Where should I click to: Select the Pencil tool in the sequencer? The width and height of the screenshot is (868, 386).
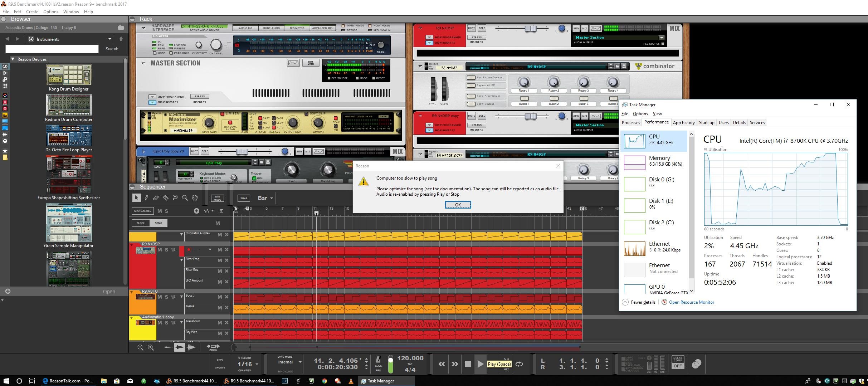(x=146, y=198)
